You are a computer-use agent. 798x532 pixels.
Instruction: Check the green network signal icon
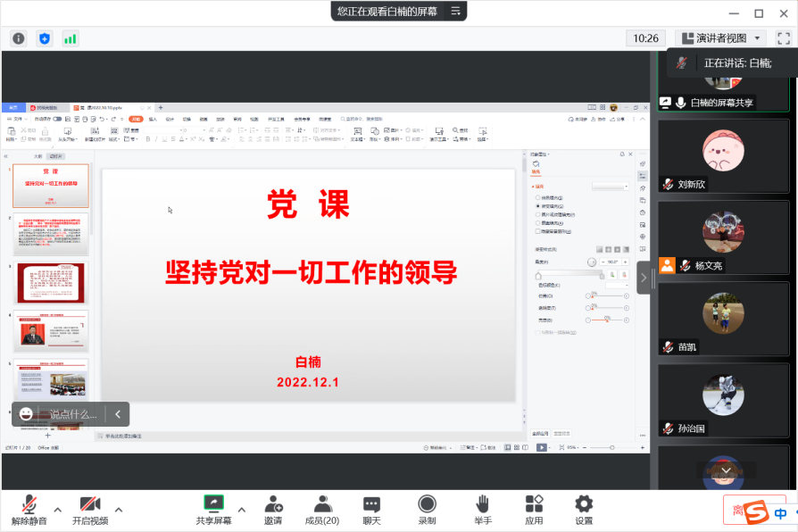(70, 38)
